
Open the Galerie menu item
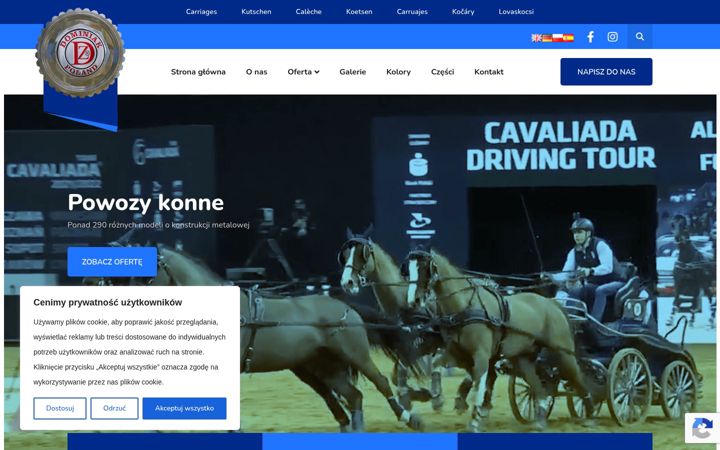point(353,72)
